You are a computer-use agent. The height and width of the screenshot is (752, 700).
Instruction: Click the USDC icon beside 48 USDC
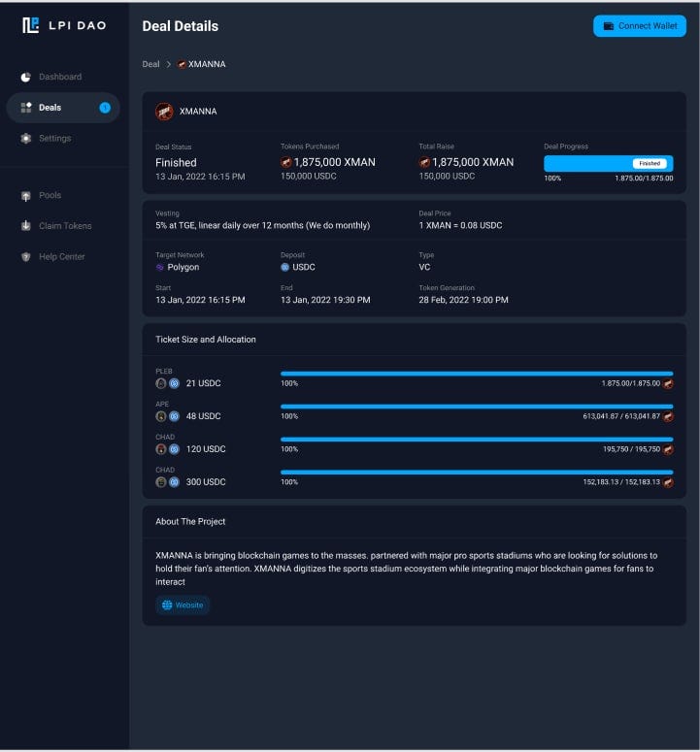point(174,416)
